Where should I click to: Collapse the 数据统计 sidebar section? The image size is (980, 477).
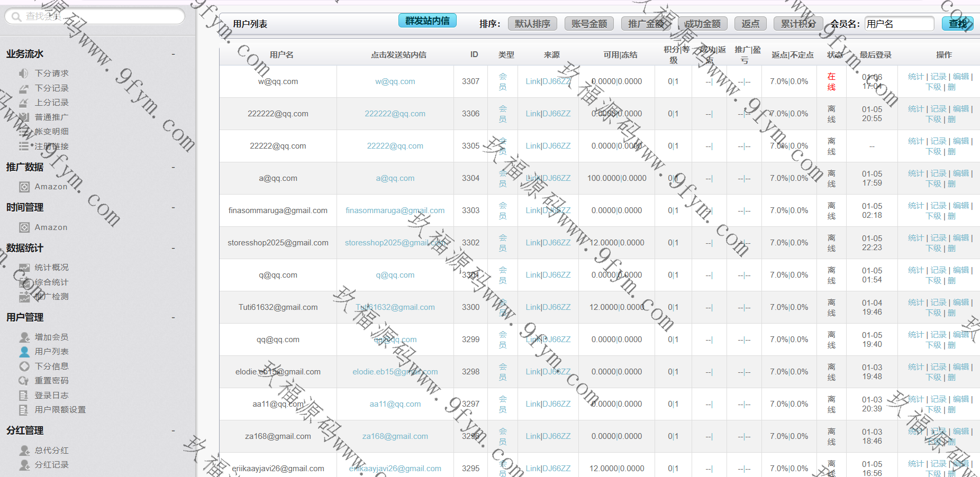(x=173, y=249)
